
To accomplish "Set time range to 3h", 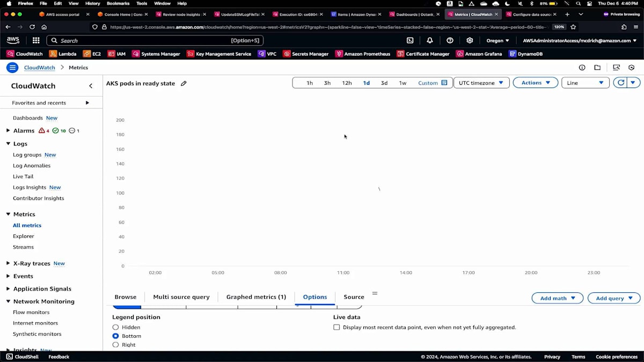I will (327, 83).
